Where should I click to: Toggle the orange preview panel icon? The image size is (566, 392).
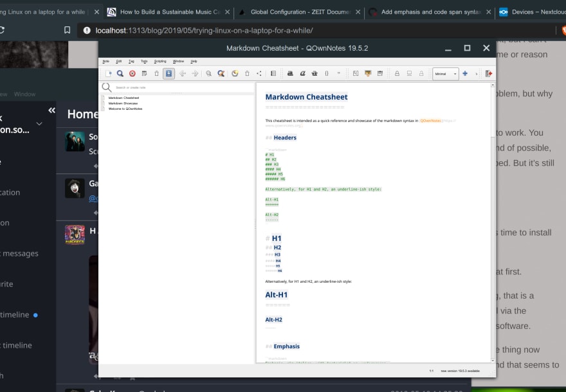[x=368, y=73]
